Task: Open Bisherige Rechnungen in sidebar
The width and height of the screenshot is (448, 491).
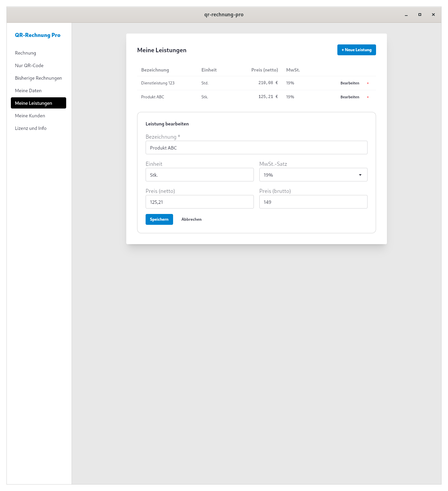Action: (x=38, y=78)
